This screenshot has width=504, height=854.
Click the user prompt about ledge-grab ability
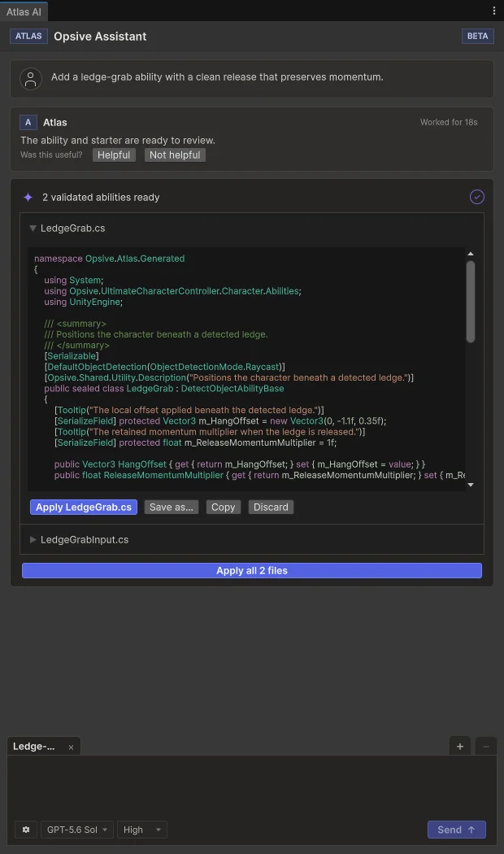pos(217,76)
